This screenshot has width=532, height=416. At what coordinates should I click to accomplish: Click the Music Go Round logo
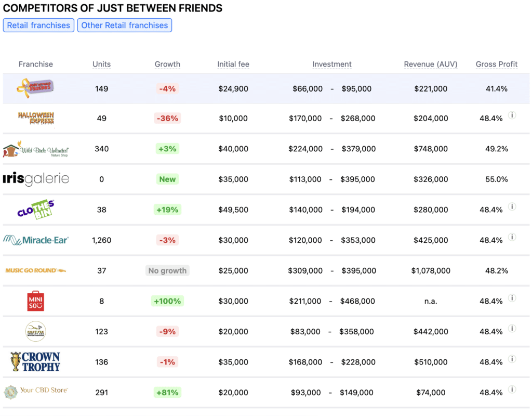[x=36, y=270]
